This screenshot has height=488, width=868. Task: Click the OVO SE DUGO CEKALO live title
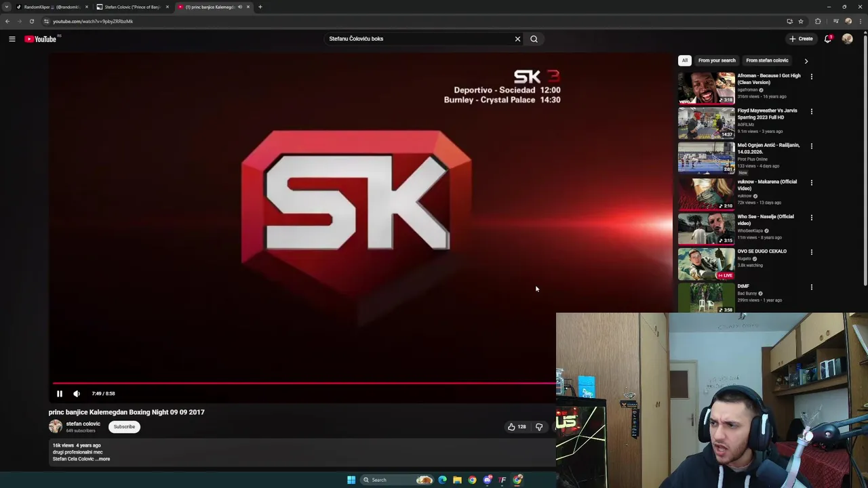coord(762,251)
